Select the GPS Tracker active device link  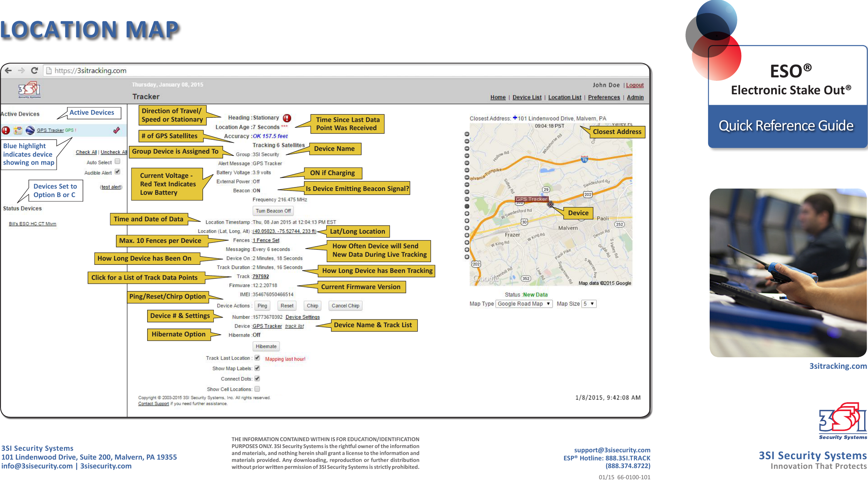(50, 130)
